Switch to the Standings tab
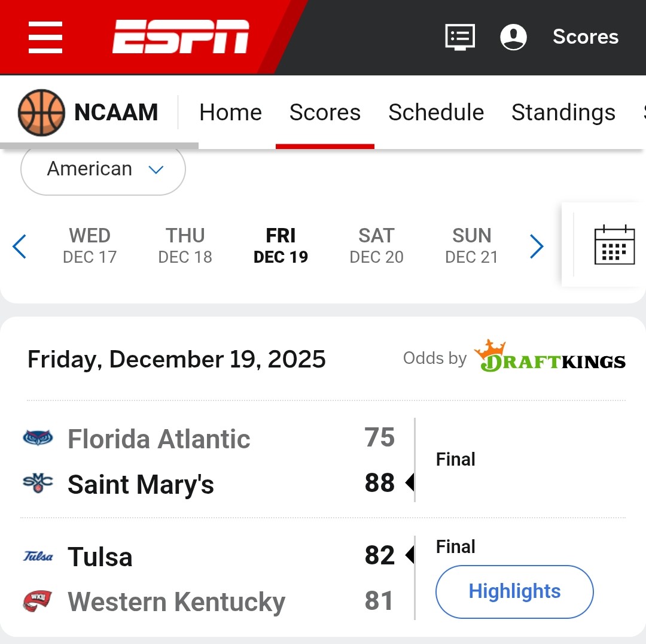The image size is (646, 644). coord(563,113)
